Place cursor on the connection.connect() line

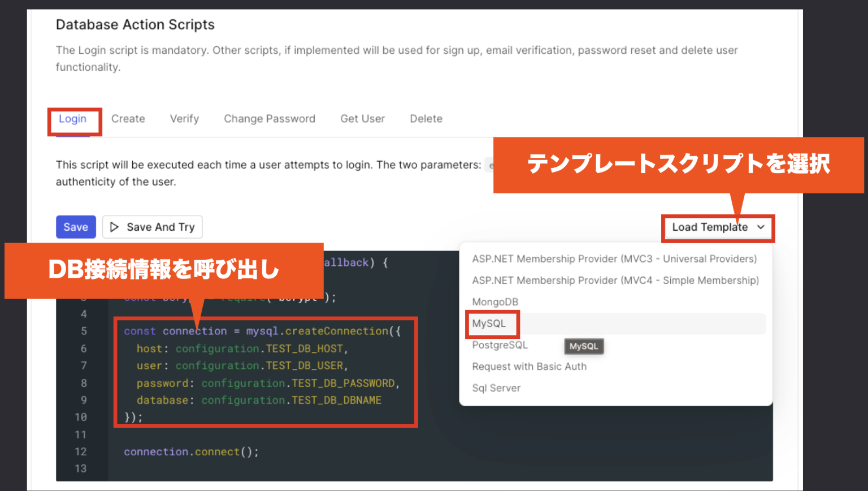[x=191, y=451]
